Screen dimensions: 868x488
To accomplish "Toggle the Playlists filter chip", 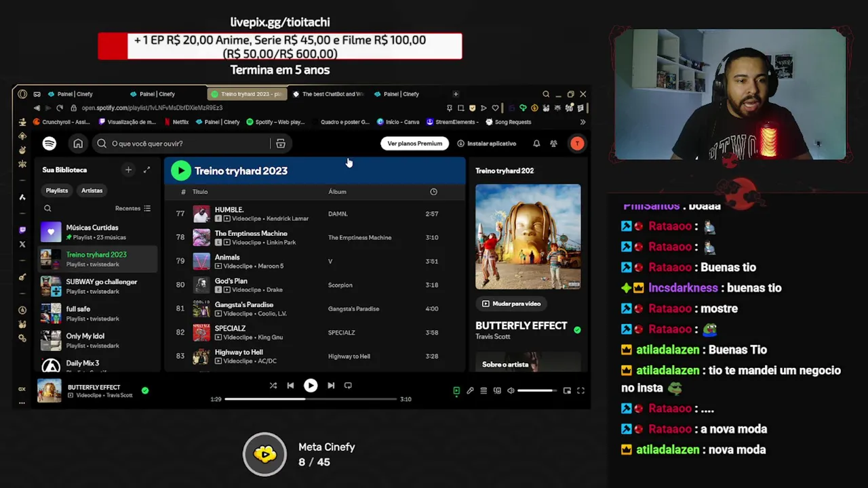I will click(57, 190).
